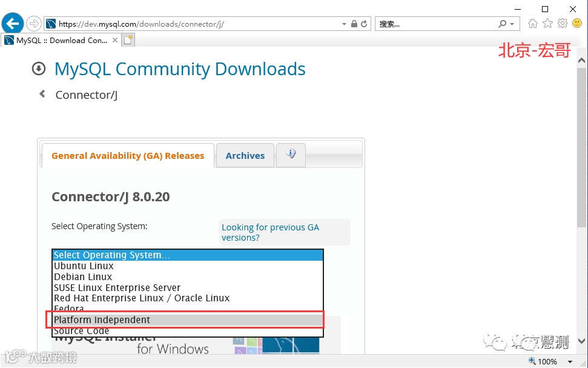Open the information icon tab
The image size is (588, 368).
point(291,155)
